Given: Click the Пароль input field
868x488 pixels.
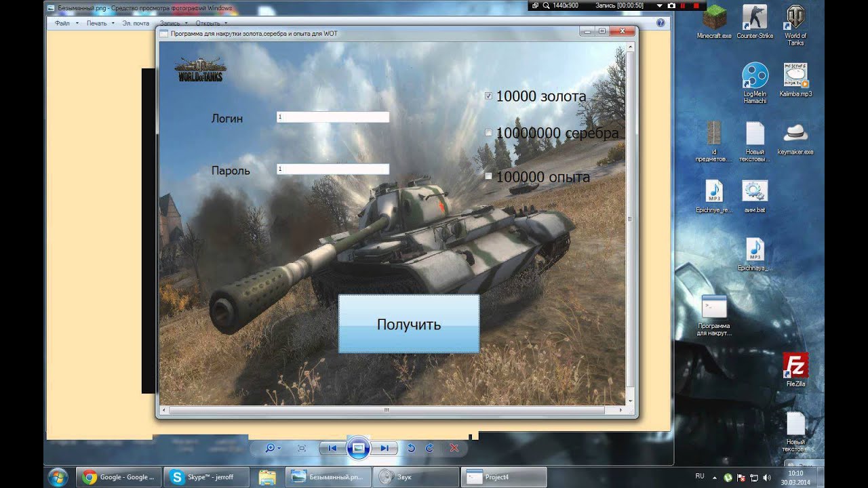Looking at the screenshot, I should (333, 169).
